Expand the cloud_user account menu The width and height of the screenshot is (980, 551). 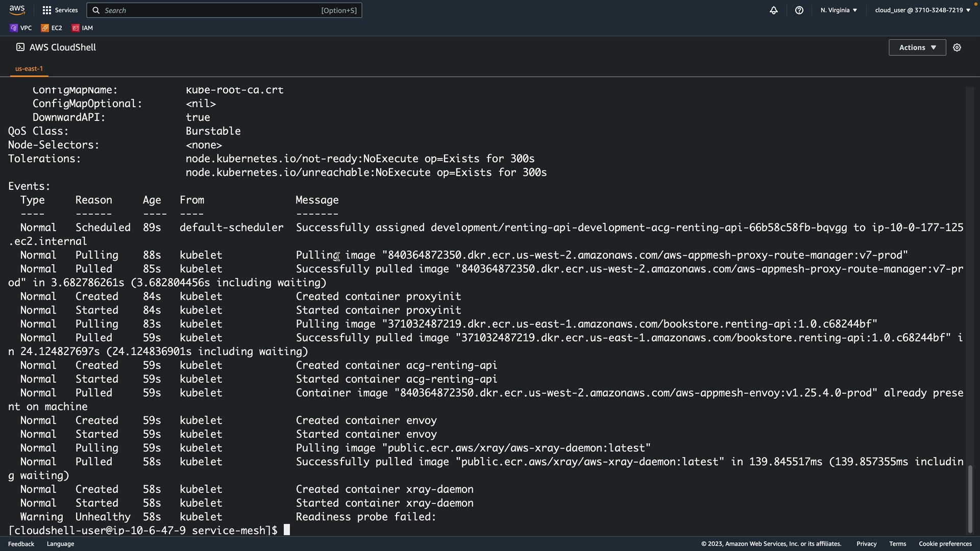pyautogui.click(x=922, y=10)
